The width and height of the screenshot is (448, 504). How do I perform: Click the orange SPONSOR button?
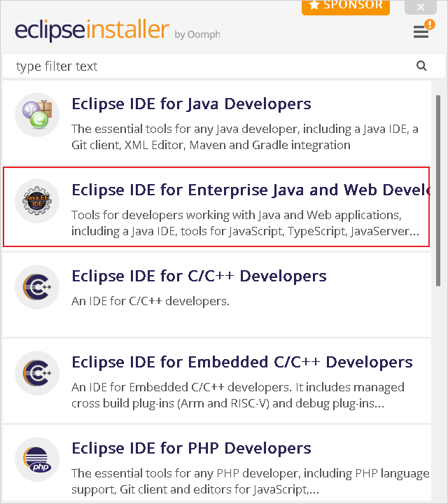(346, 6)
